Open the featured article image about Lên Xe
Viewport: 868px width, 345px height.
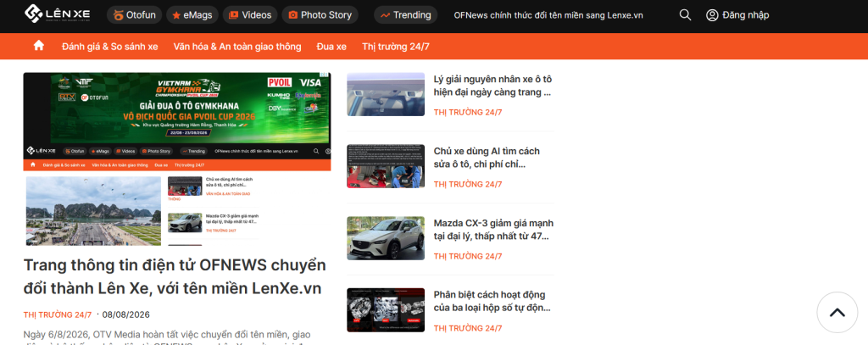[x=177, y=159]
